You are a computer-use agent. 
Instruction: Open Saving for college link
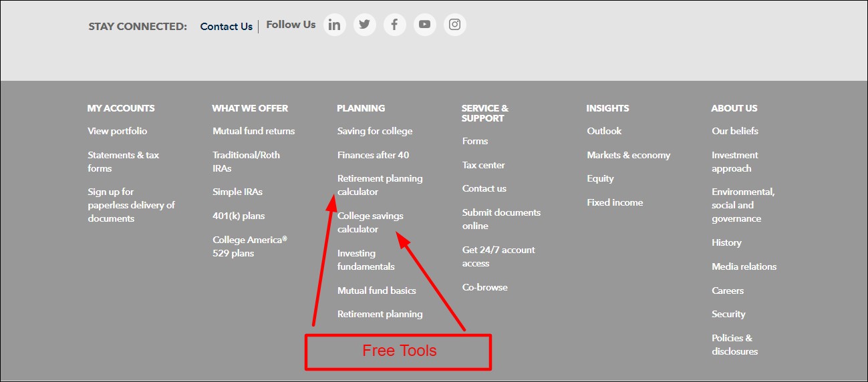(374, 131)
